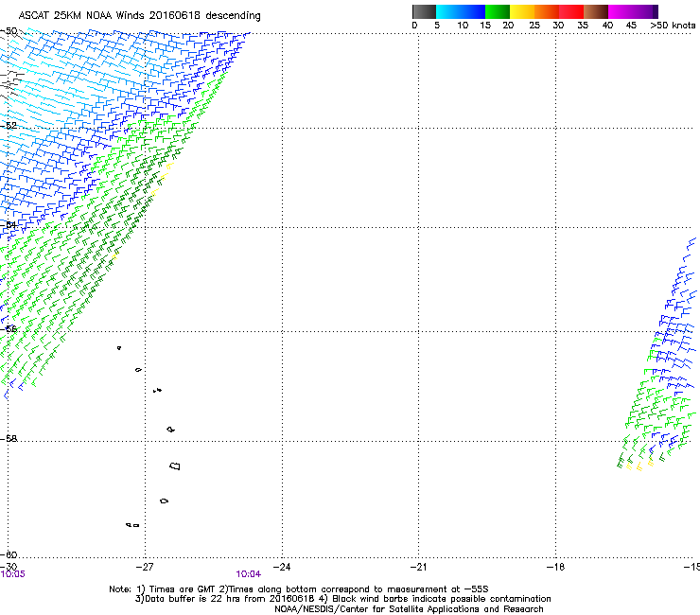Click the southernmost pair of island outlines
Screen dimensions: 700x615
132,525
